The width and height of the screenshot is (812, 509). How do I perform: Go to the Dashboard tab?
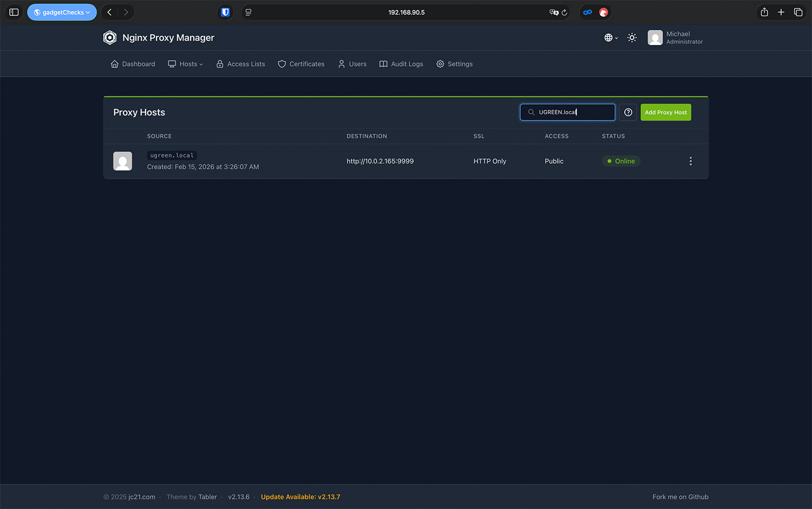point(133,64)
